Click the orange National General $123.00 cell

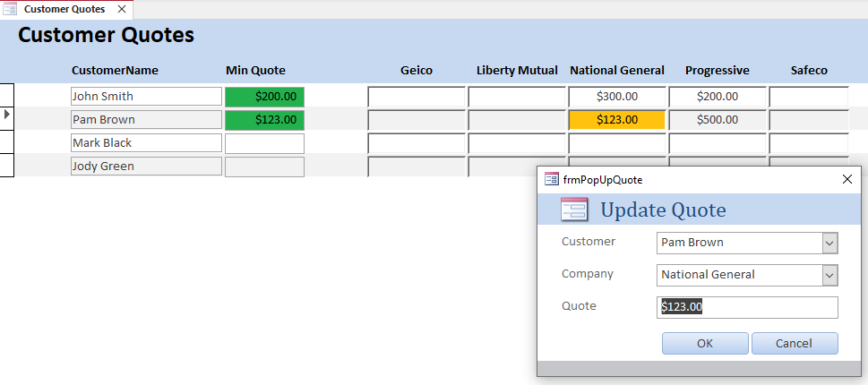(x=616, y=119)
